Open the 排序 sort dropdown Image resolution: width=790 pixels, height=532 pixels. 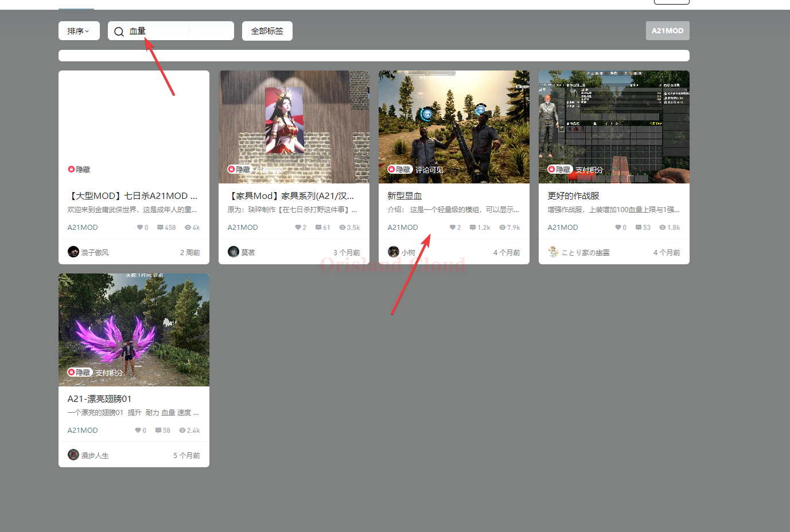coord(79,31)
